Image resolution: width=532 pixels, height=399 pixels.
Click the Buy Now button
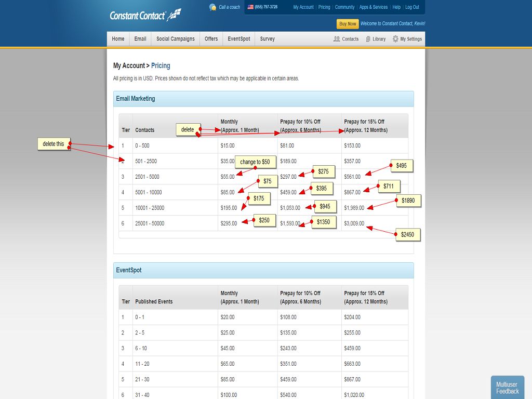[x=348, y=24]
